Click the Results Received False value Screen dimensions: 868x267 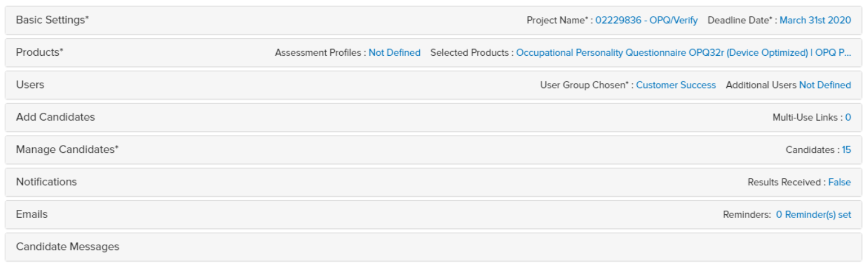[x=840, y=182]
